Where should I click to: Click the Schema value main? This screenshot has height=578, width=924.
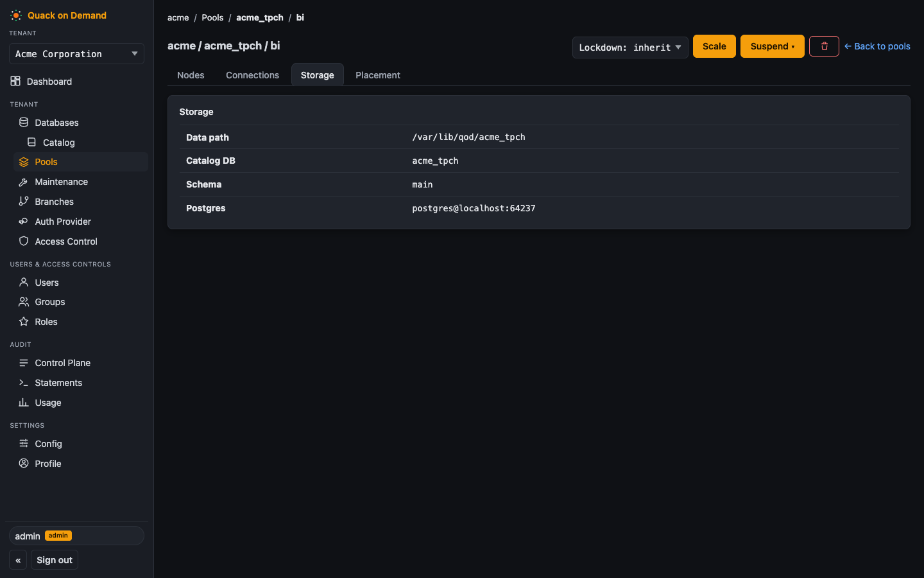tap(422, 184)
